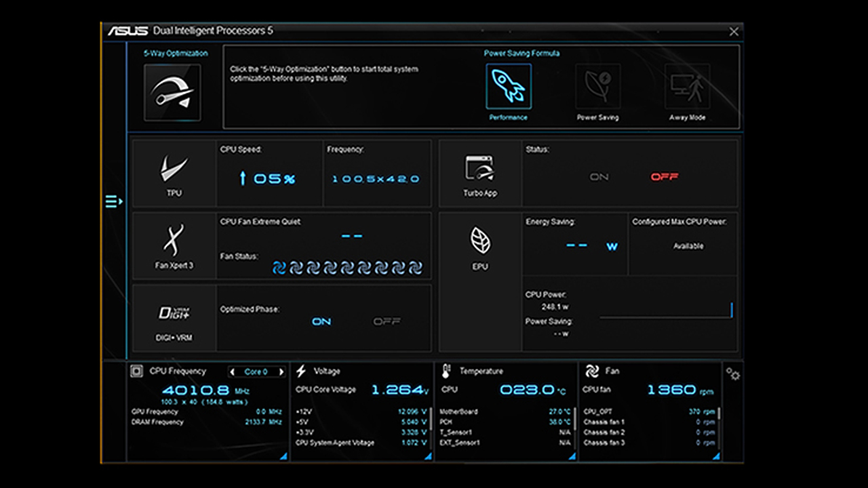Click the Voltage list scrollbar

(431, 418)
